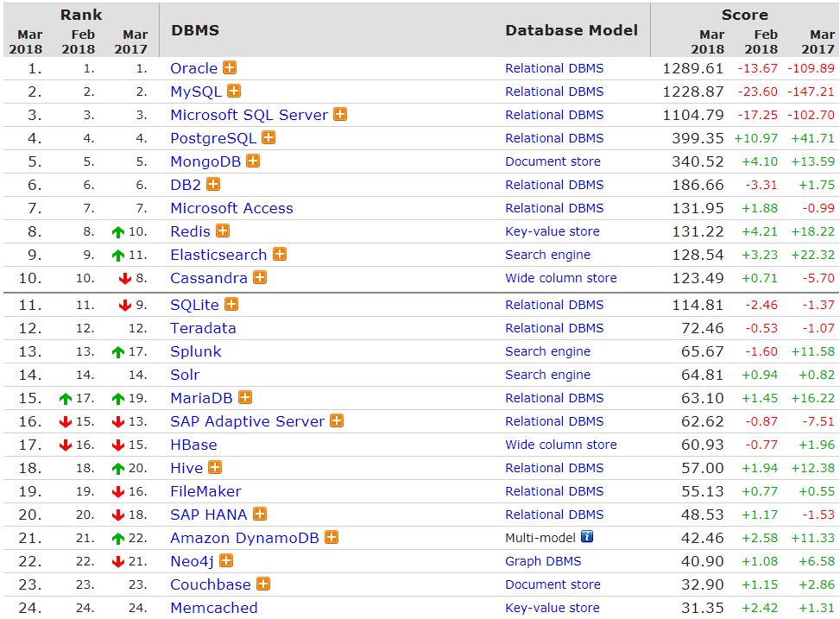Click Key-value store link in Redis row
The height and width of the screenshot is (619, 840).
pos(553,231)
